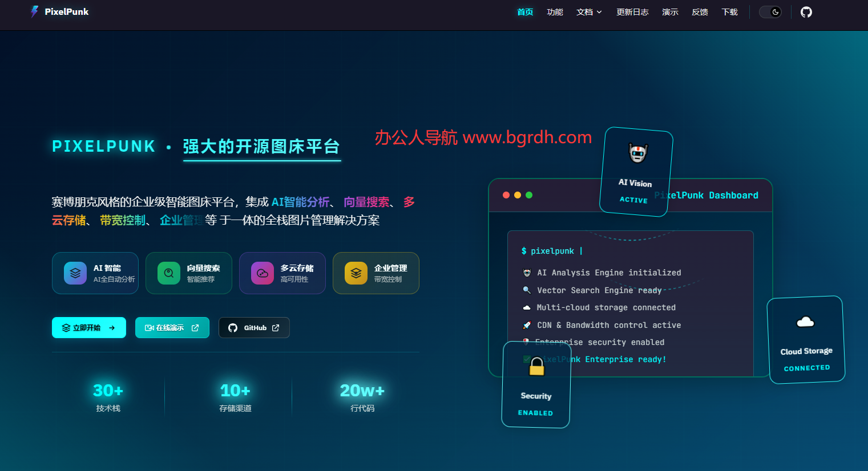Image resolution: width=868 pixels, height=471 pixels.
Task: Click the 强大的开源图床平台 heading
Action: point(261,147)
